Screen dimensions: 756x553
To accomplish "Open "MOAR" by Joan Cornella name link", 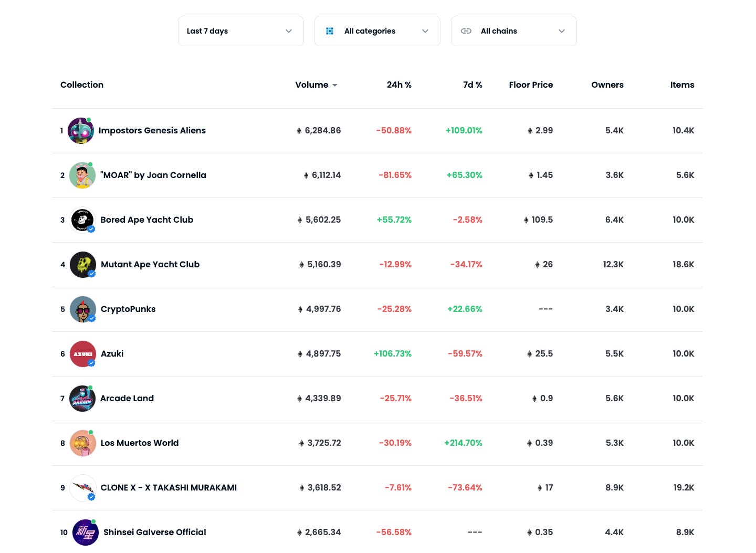I will (x=153, y=175).
